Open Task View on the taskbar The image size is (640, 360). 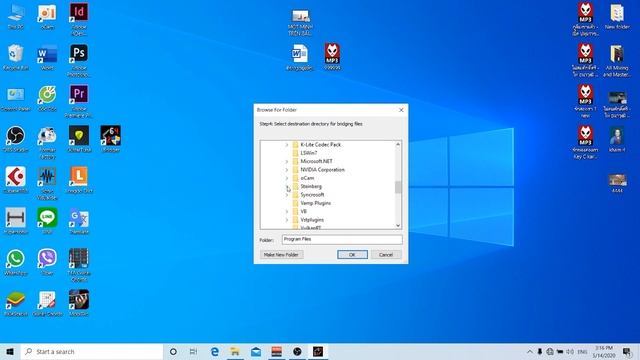coord(193,351)
